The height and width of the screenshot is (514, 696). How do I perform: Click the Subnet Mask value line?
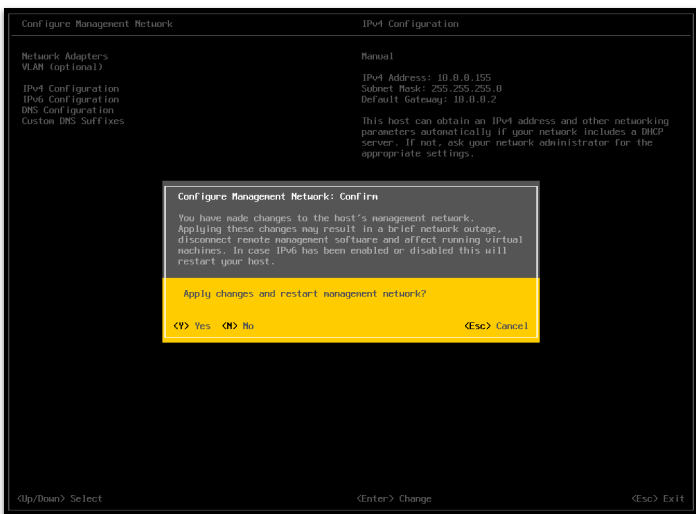431,88
